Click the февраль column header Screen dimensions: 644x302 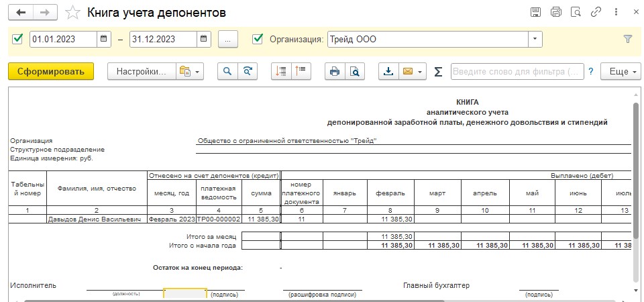pos(390,193)
